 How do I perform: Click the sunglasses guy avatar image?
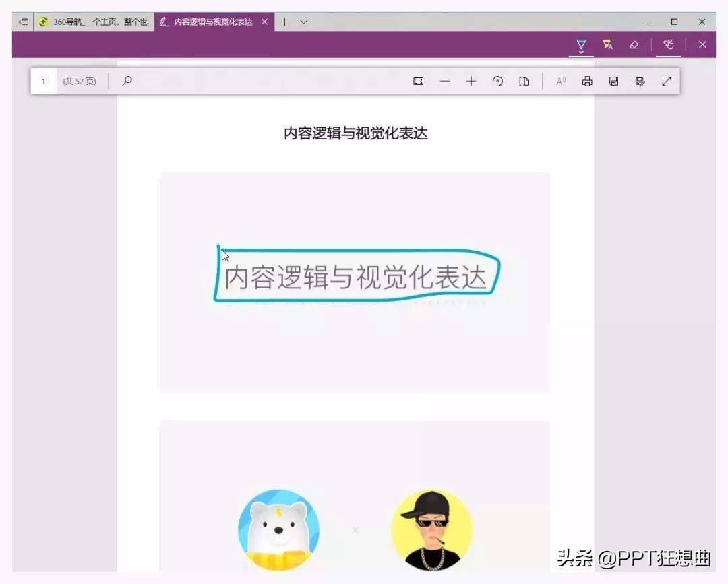coord(432,529)
